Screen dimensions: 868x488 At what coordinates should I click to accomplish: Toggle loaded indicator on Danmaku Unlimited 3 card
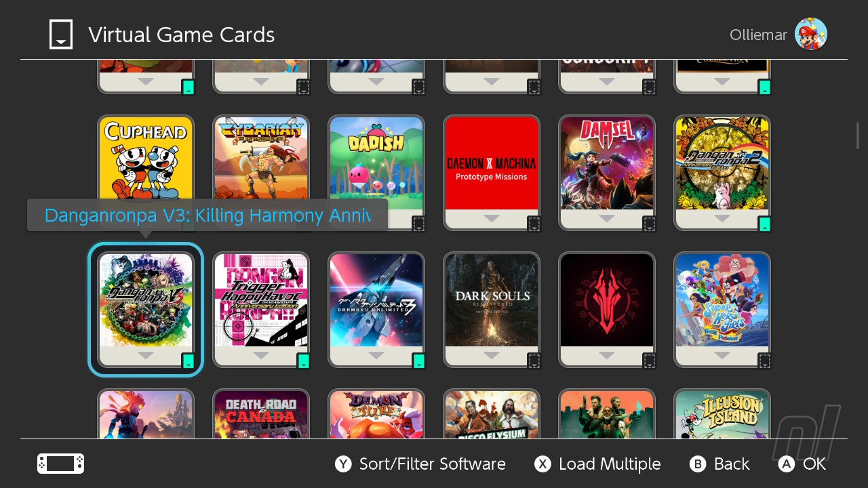[x=418, y=361]
